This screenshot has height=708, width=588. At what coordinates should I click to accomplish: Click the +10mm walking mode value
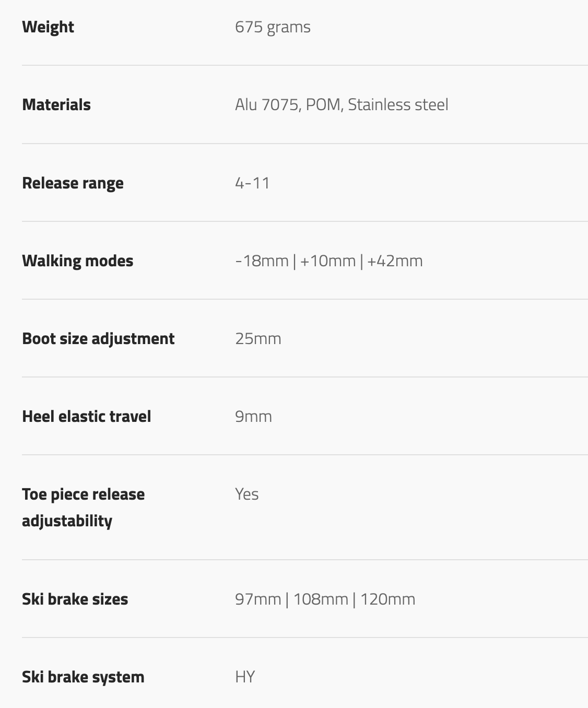(x=327, y=261)
